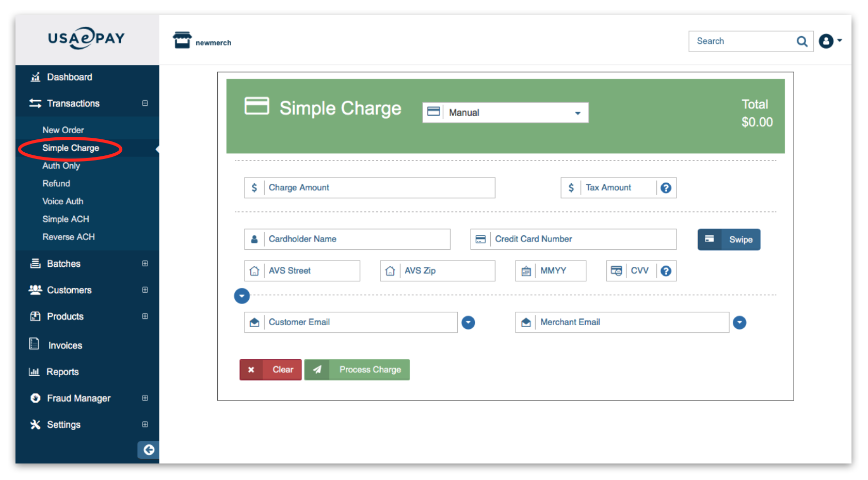Collapse the Transactions menu section
This screenshot has height=480, width=868.
pyautogui.click(x=145, y=103)
